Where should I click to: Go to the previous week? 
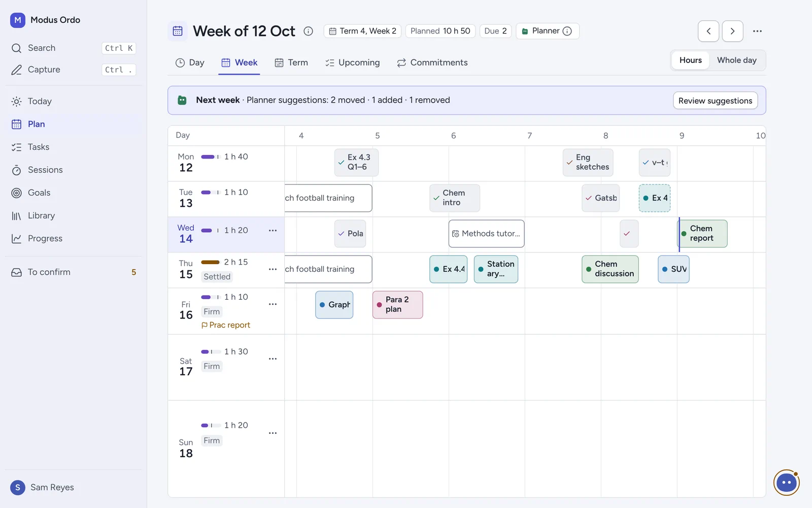point(708,31)
